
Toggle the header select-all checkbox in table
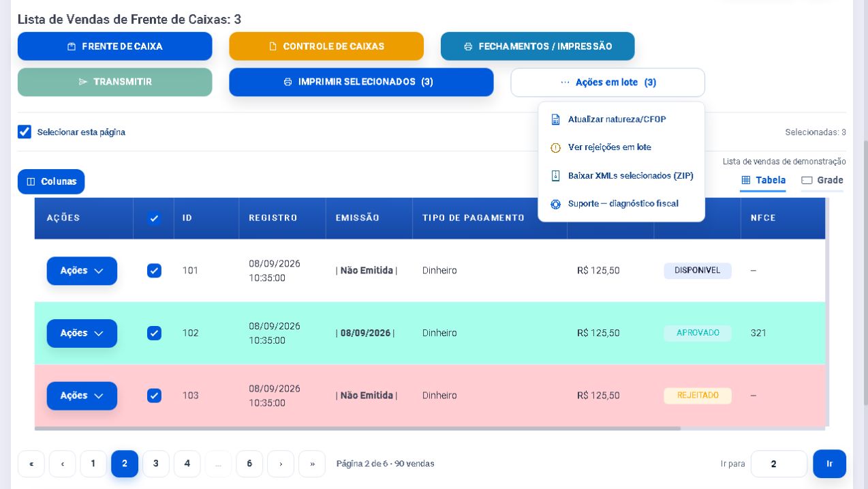(154, 218)
